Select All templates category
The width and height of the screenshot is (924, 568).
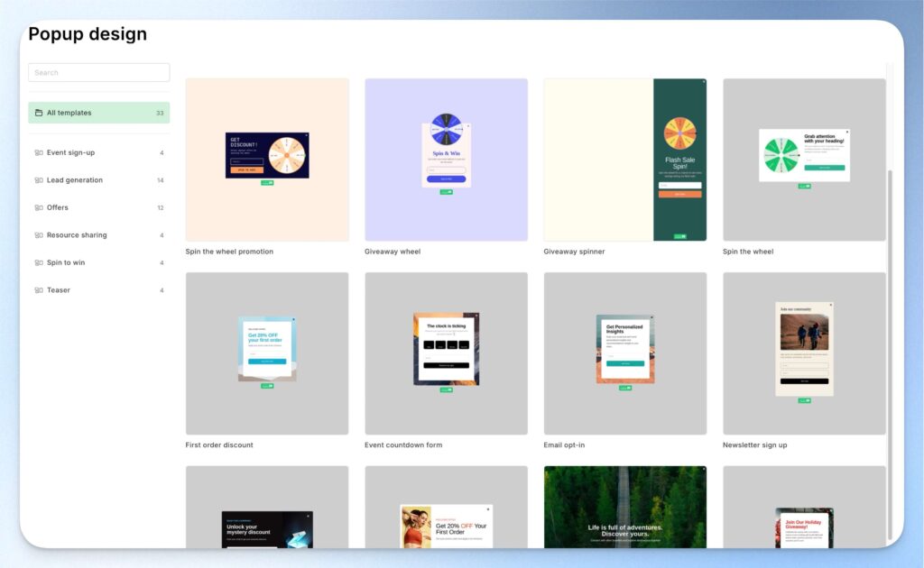(x=99, y=113)
